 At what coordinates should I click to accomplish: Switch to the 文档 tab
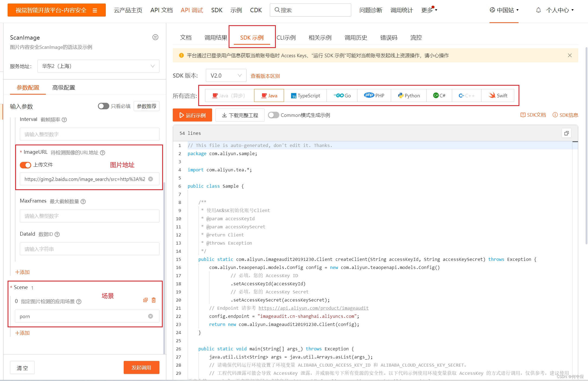coord(186,37)
